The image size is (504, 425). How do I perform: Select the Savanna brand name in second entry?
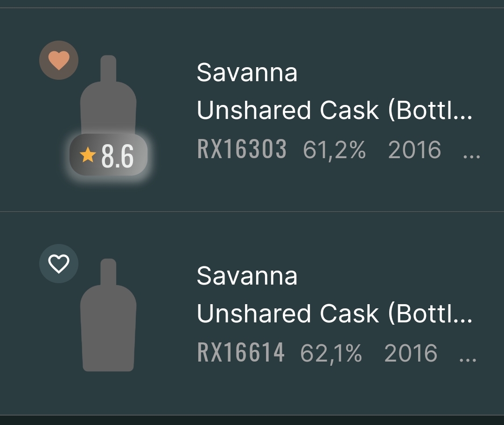[247, 276]
